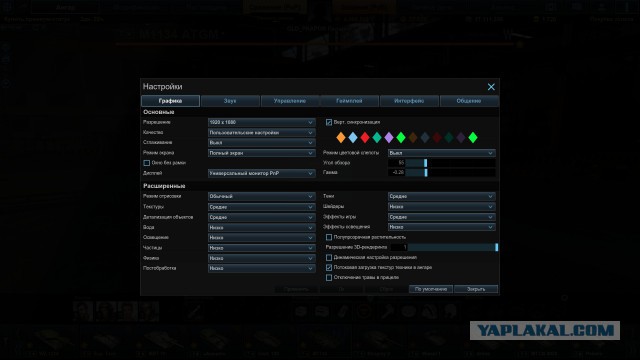Click the dimmed Применить button
Image resolution: width=640 pixels, height=360 pixels.
click(x=296, y=289)
